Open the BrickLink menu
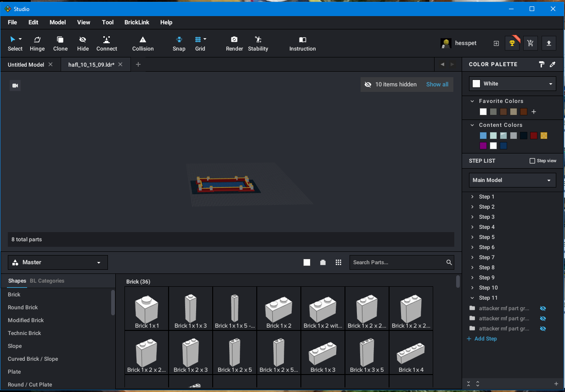Image resolution: width=565 pixels, height=392 pixels. 136,22
